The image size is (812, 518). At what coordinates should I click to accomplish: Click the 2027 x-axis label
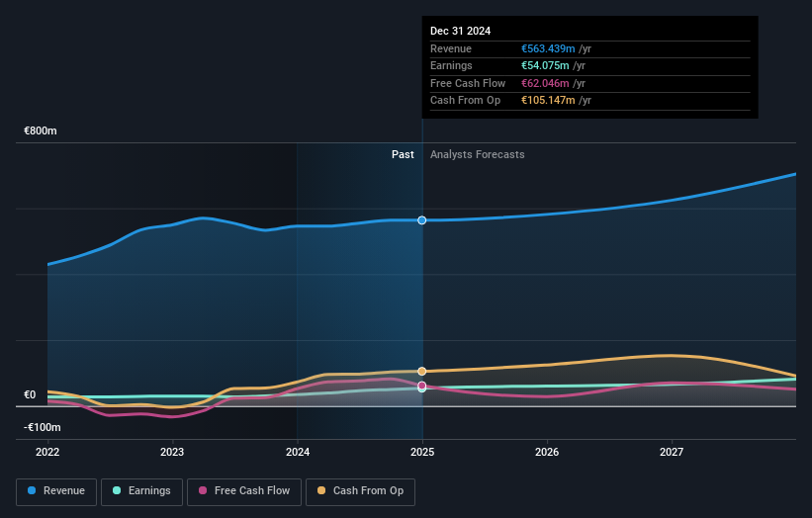[x=672, y=452]
